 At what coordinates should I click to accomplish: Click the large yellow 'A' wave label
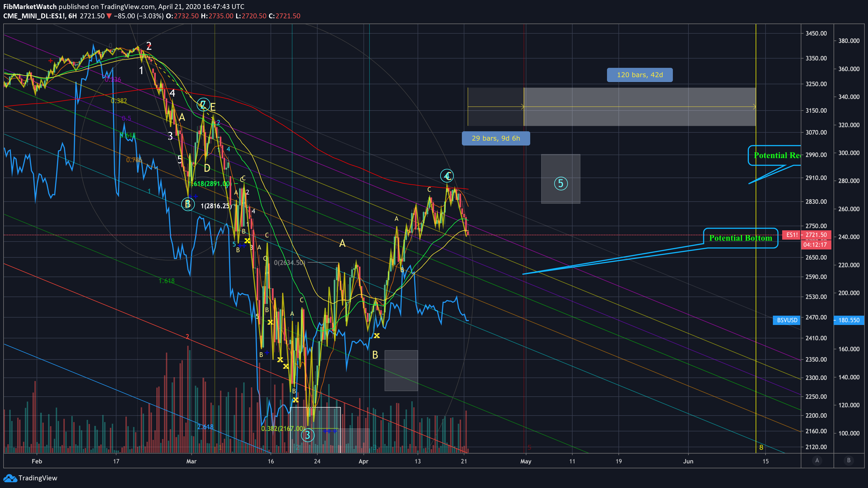click(x=342, y=243)
